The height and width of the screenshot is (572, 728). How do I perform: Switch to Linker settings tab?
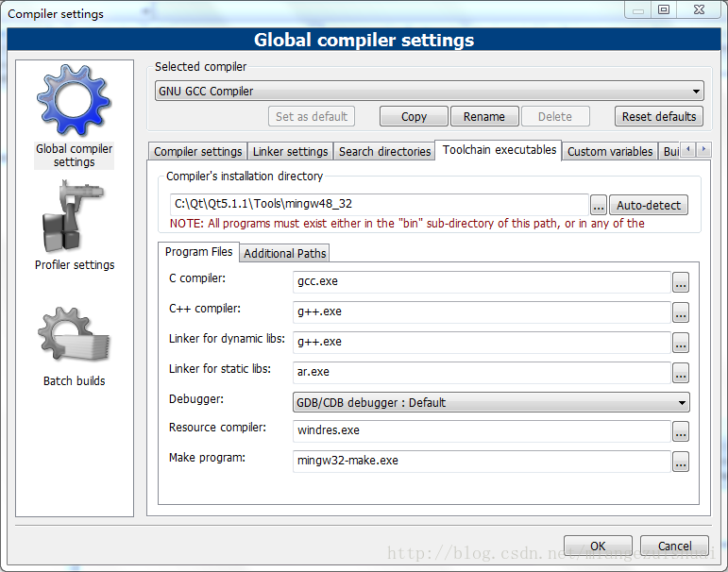[290, 152]
